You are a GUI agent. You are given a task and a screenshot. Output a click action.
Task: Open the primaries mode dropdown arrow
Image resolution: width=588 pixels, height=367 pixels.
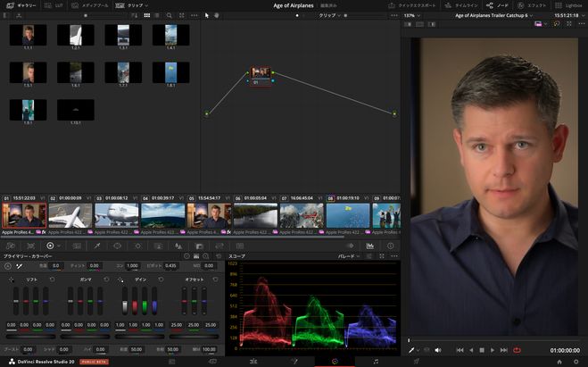(59, 246)
